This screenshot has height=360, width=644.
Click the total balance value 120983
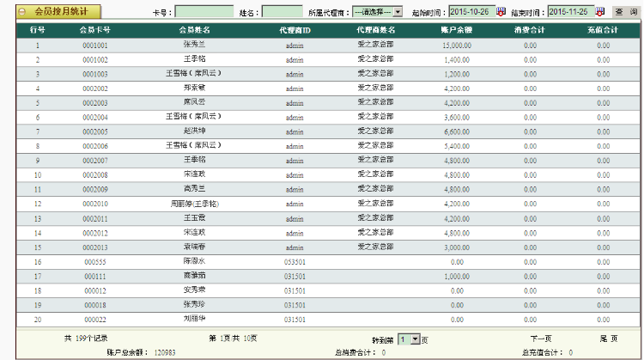coord(165,352)
